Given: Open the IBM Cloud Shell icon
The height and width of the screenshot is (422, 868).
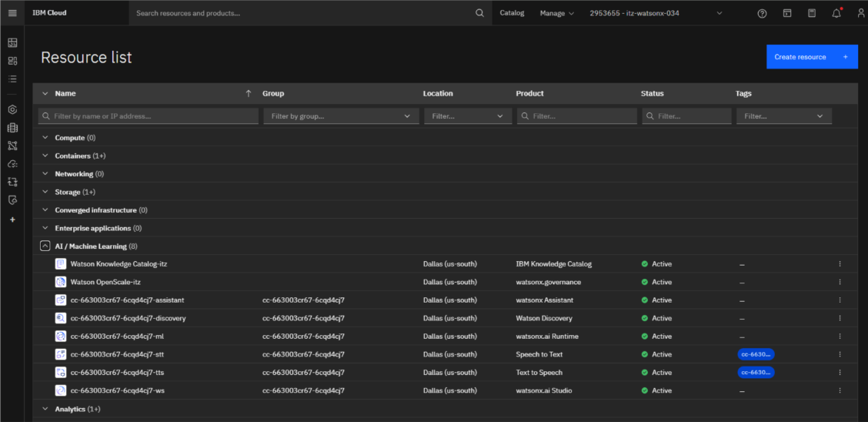Looking at the screenshot, I should click(x=787, y=13).
